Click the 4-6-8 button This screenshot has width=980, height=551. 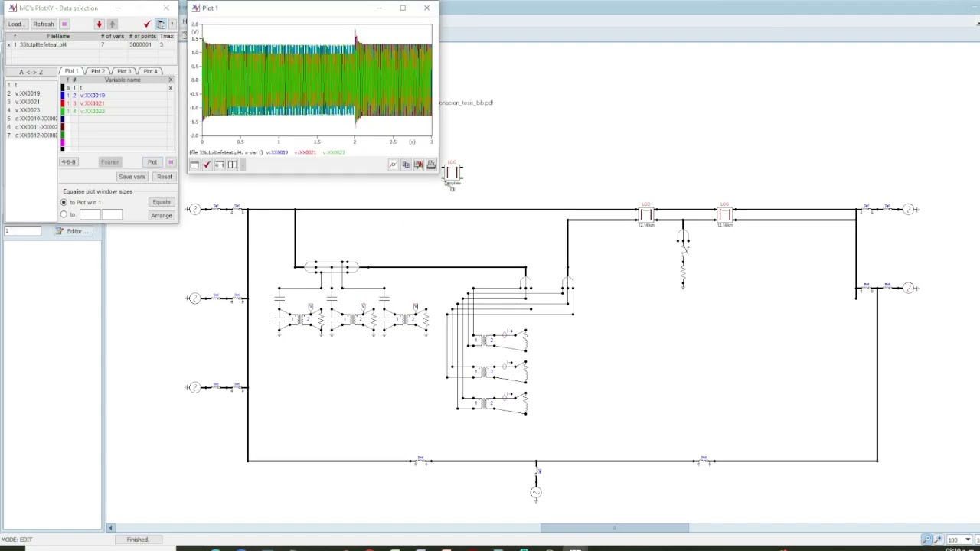click(x=68, y=162)
